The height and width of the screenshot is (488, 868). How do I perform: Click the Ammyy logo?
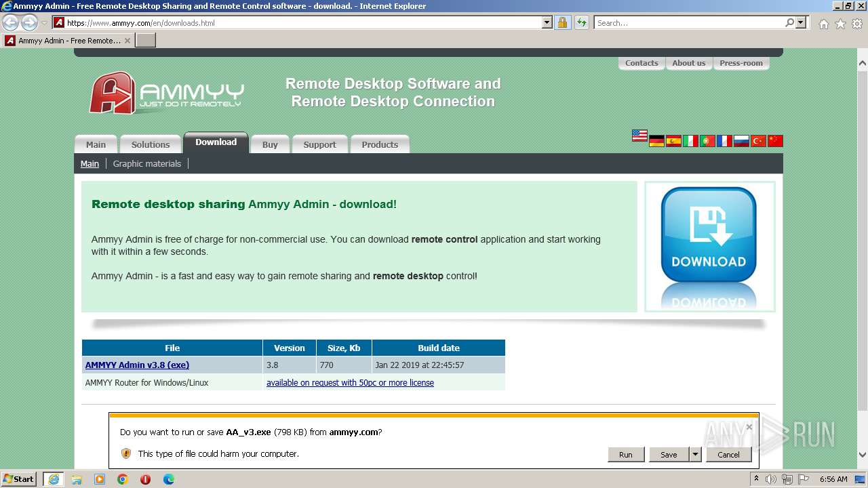pyautogui.click(x=167, y=94)
